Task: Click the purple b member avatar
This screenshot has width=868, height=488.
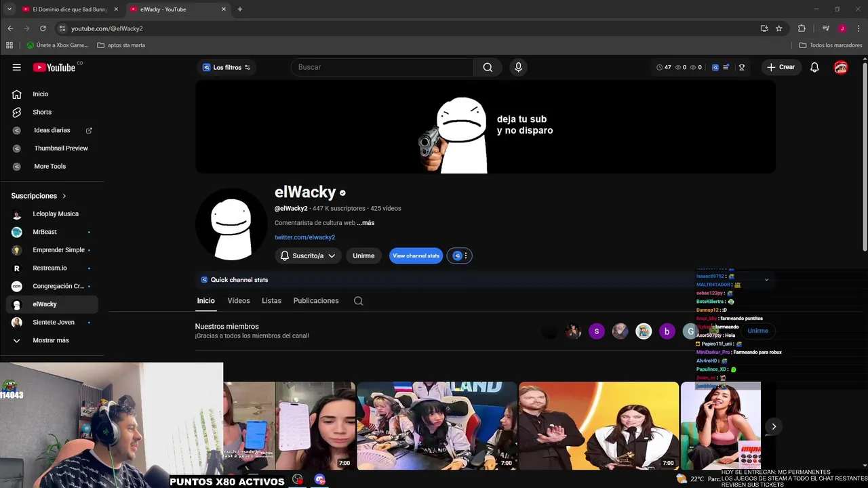Action: (x=667, y=331)
